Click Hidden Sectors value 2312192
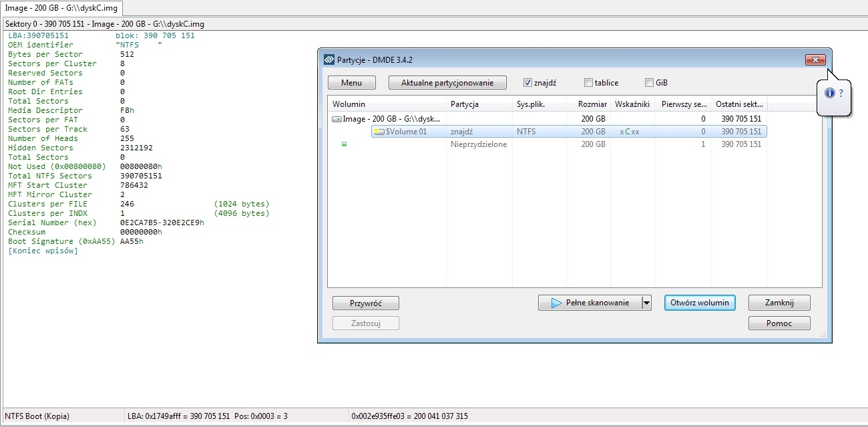 click(136, 148)
